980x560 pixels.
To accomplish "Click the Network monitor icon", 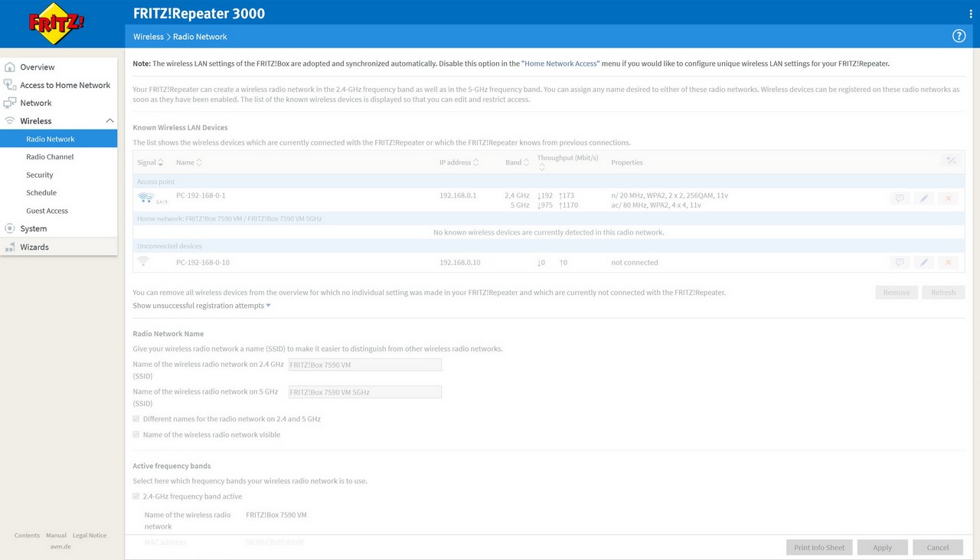I will (10, 103).
